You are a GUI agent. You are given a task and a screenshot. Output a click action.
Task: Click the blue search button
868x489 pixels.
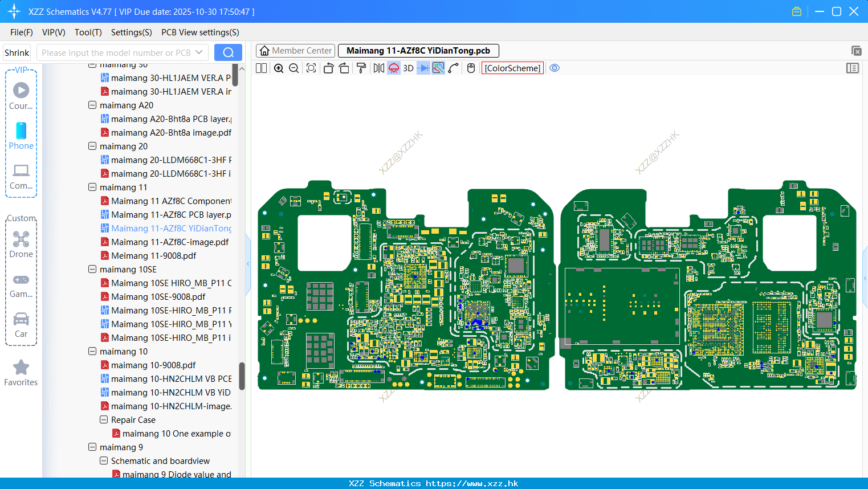coord(228,52)
